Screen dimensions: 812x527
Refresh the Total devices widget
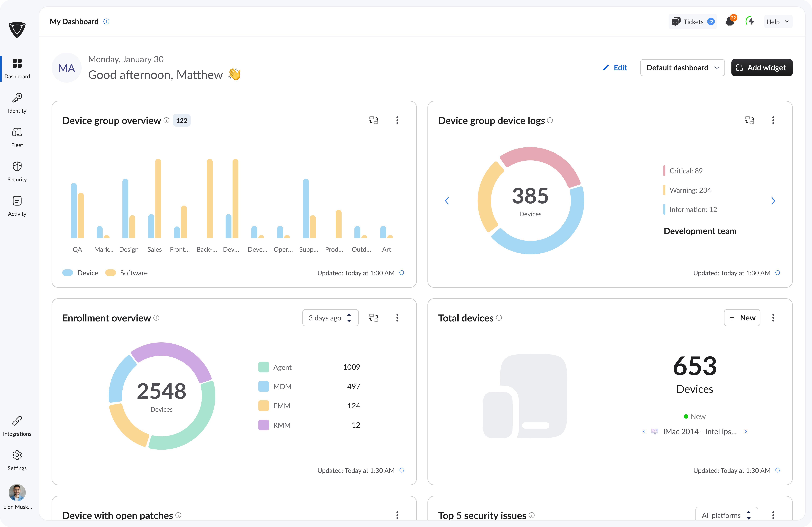[x=777, y=470]
